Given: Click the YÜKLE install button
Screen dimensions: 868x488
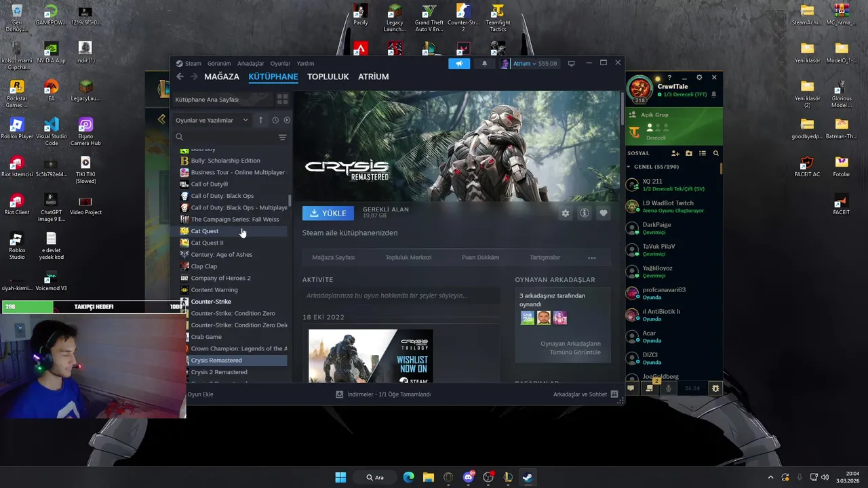Looking at the screenshot, I should (328, 213).
